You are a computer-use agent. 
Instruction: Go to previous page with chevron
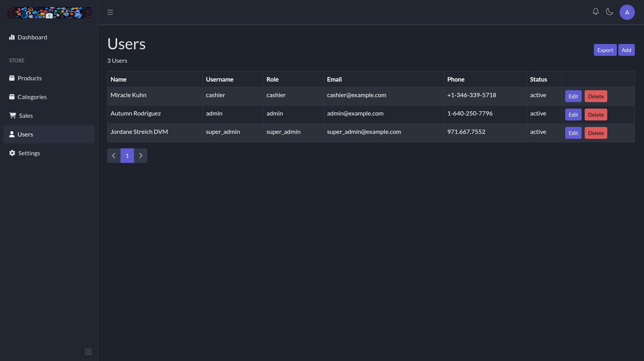(114, 156)
